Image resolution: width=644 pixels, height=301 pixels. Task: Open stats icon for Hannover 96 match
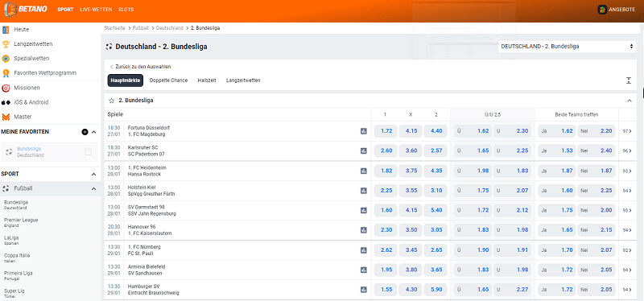[x=364, y=230]
